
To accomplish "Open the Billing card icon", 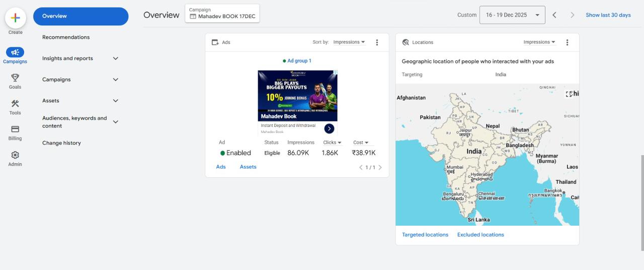I will (15, 129).
